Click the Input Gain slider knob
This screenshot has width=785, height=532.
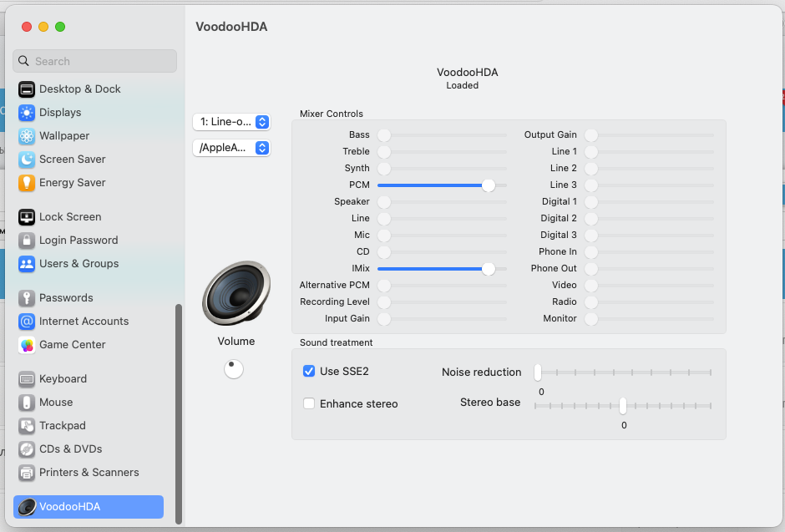coord(384,319)
